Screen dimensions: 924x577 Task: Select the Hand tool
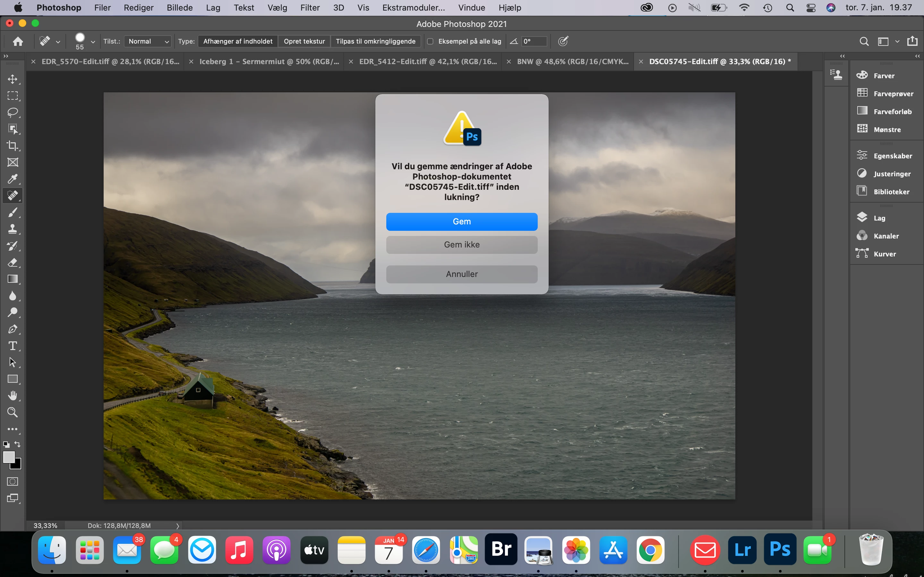click(13, 396)
